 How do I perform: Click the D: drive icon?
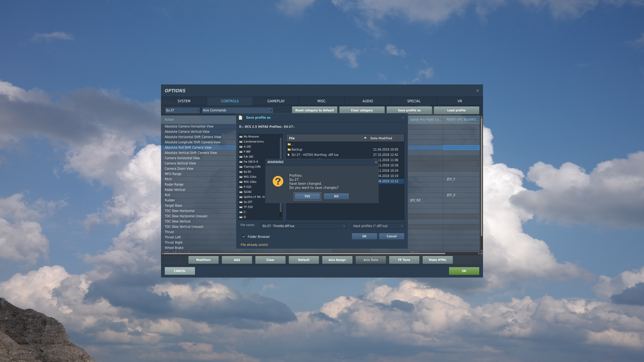coord(241,217)
